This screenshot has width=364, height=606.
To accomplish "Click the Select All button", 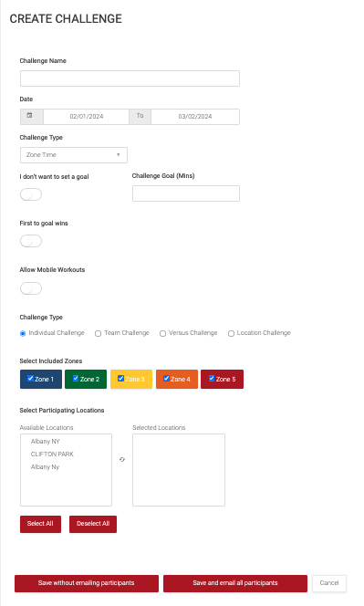I will point(40,524).
